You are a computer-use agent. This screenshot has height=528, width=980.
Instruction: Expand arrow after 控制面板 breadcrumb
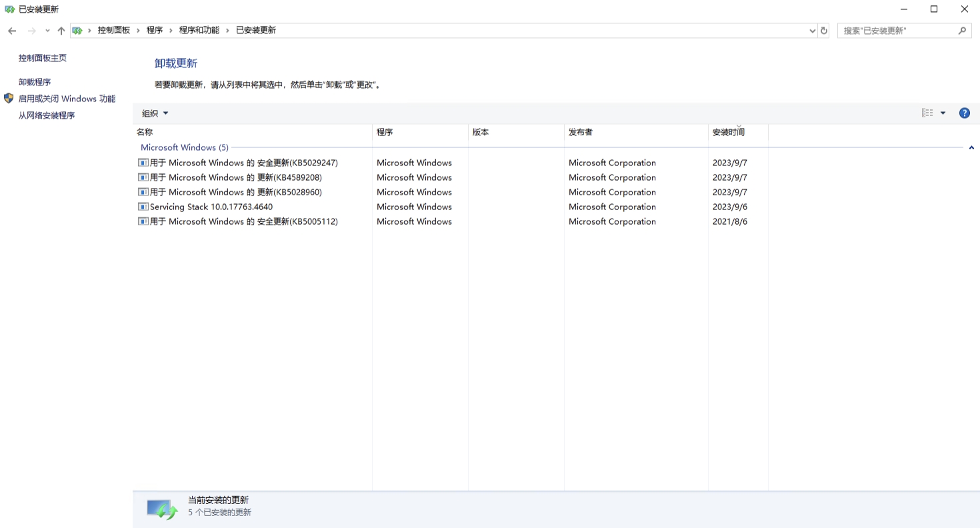(139, 31)
